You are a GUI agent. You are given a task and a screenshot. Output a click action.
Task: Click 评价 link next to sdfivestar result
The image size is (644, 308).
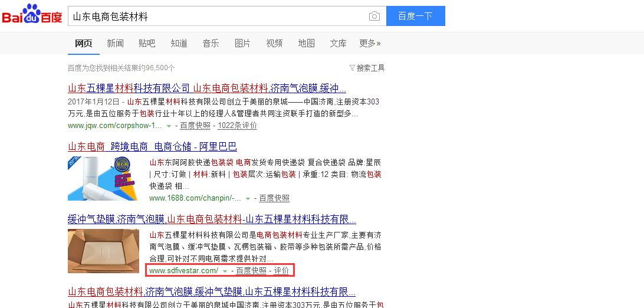coord(281,271)
